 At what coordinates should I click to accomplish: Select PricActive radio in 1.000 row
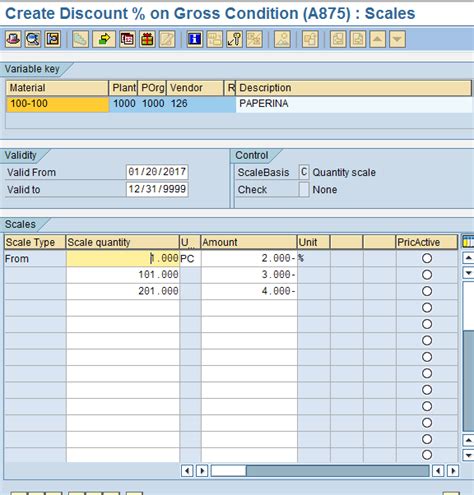[427, 258]
